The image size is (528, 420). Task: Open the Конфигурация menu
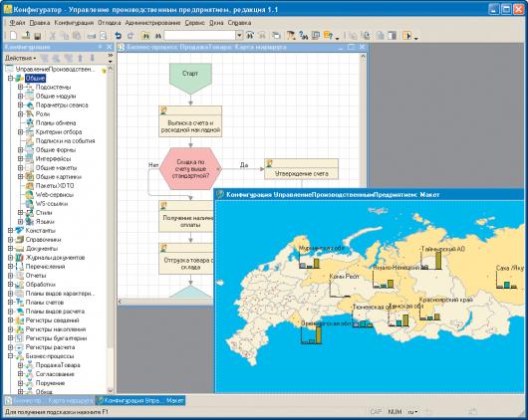tap(74, 23)
